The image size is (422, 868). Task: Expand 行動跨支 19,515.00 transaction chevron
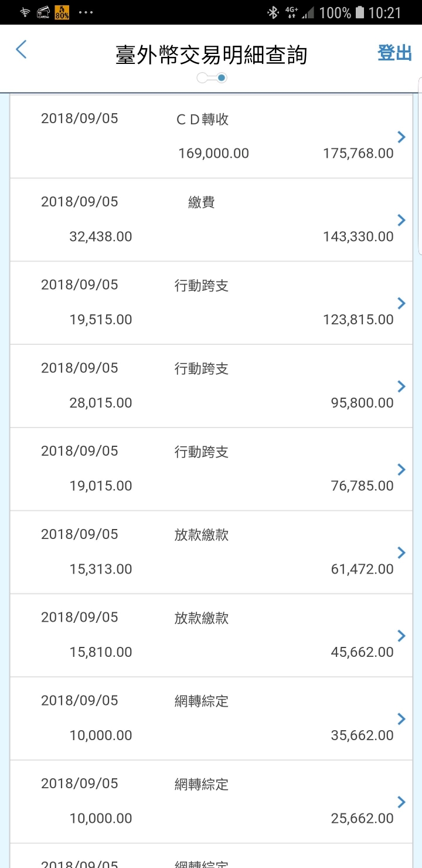401,303
